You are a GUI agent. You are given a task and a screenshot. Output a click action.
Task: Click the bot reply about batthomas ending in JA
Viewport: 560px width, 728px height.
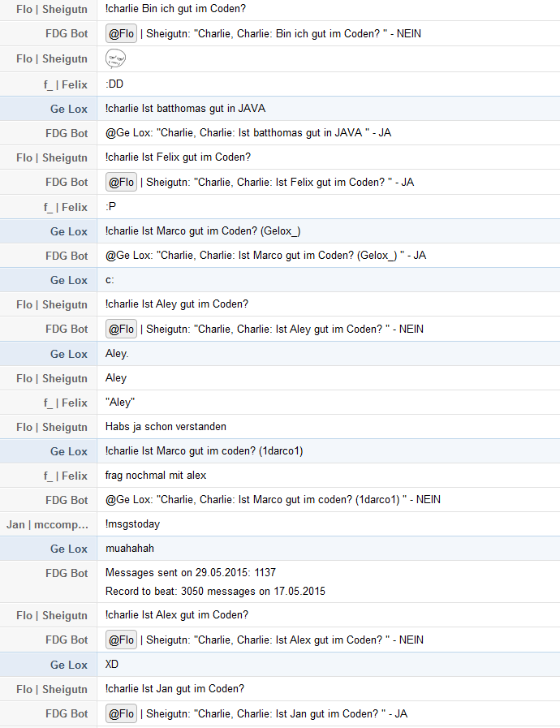tap(248, 133)
